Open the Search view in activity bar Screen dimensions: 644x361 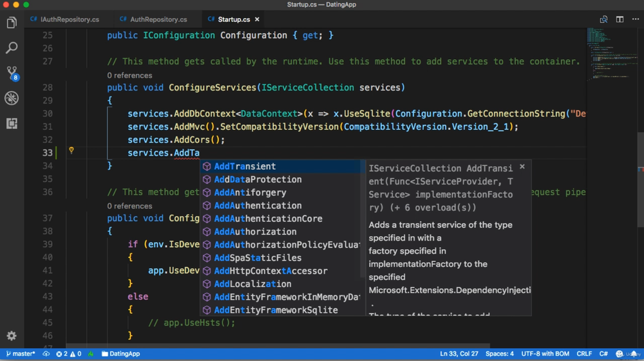(12, 48)
